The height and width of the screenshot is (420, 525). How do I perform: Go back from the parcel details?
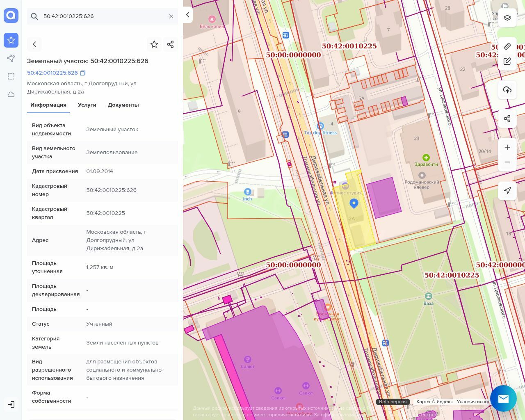(34, 44)
